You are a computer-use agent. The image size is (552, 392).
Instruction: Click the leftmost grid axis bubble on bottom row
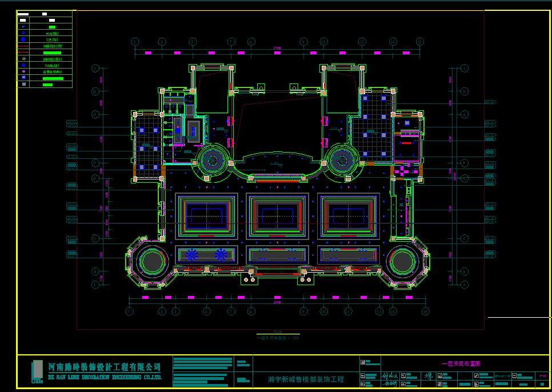pos(130,311)
